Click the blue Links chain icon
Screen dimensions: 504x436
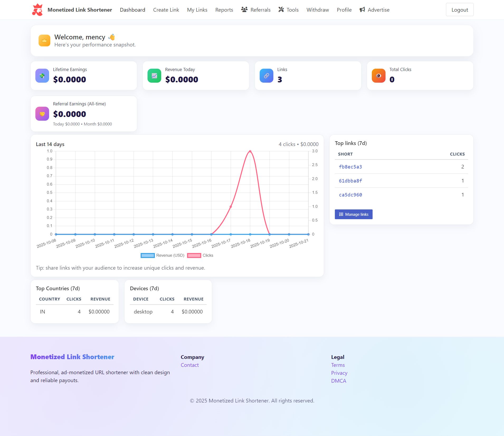(x=267, y=76)
